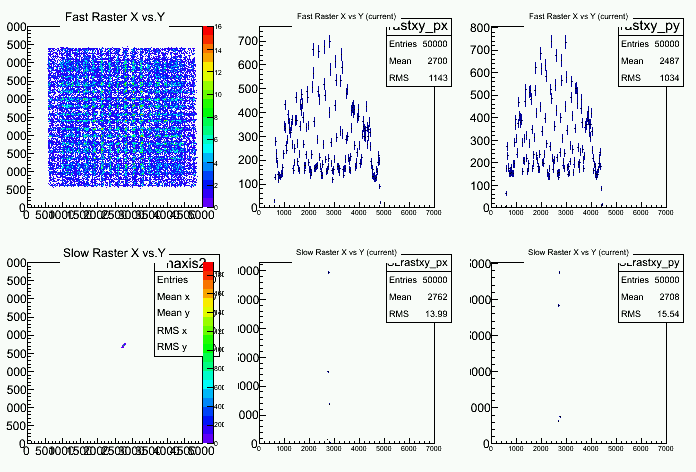Click the Fast Raster 2D scatter histogram
This screenshot has height=472, width=696.
122,117
